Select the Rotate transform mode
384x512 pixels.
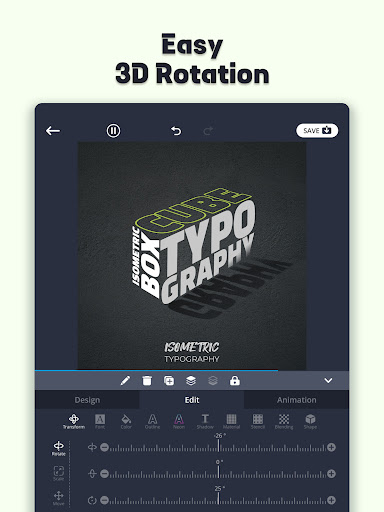click(x=59, y=448)
